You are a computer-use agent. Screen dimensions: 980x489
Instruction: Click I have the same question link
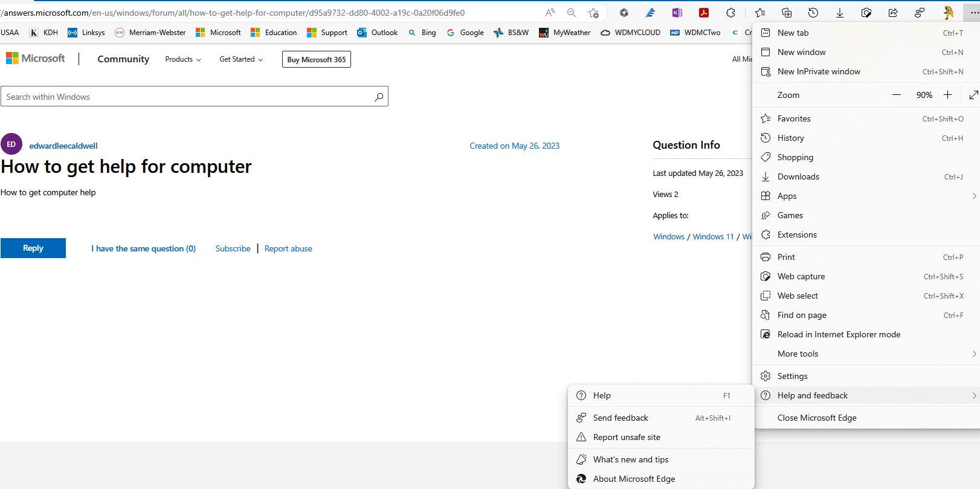point(144,248)
